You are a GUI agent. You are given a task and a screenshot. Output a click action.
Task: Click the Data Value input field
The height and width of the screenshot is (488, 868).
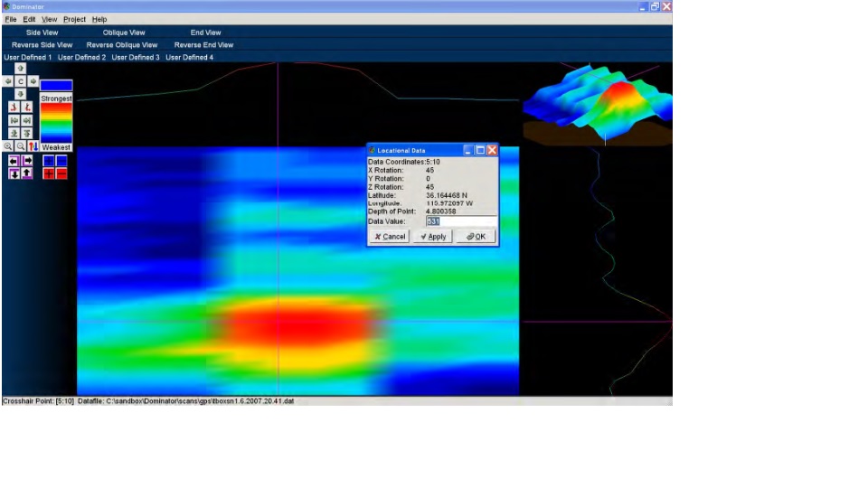tap(461, 221)
